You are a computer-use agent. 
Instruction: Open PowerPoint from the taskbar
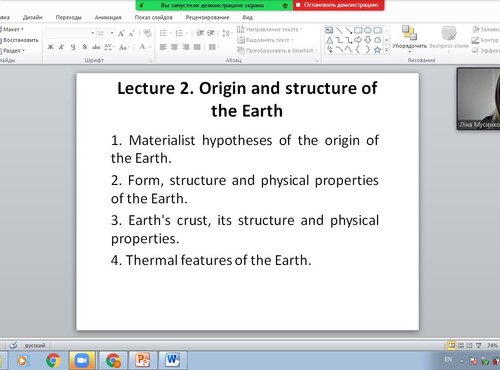(143, 360)
